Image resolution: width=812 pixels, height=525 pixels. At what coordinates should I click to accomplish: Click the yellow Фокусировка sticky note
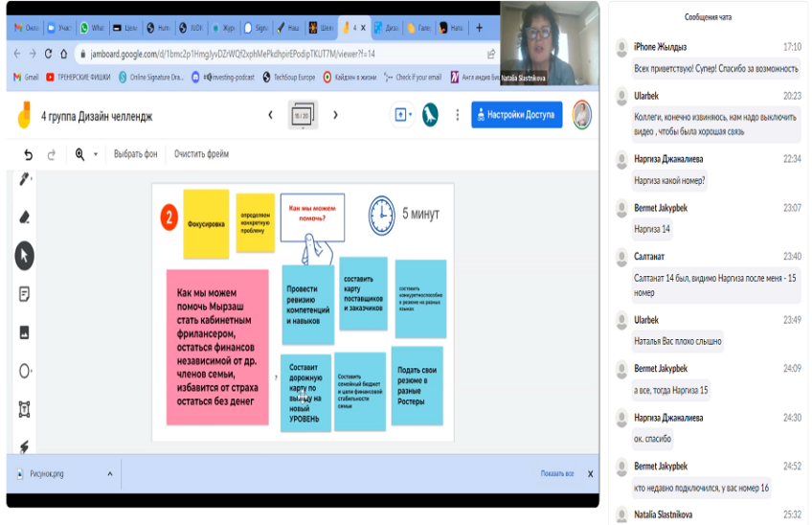206,223
